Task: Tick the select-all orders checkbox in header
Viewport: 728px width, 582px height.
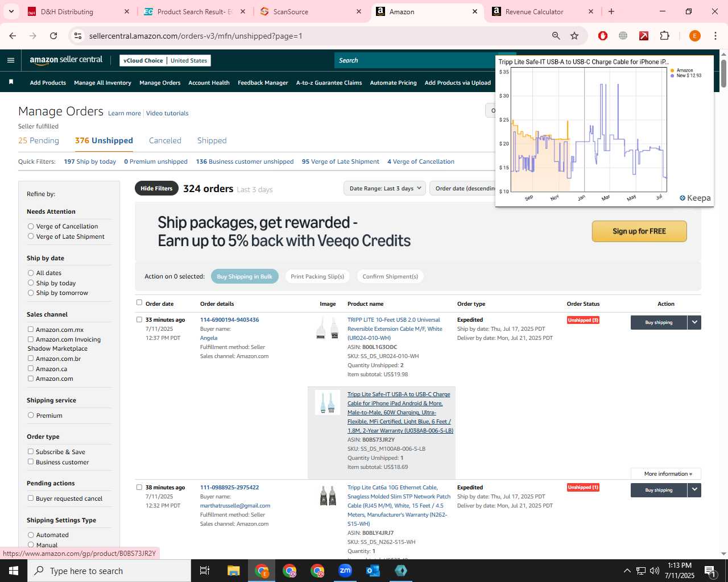Action: pos(139,302)
